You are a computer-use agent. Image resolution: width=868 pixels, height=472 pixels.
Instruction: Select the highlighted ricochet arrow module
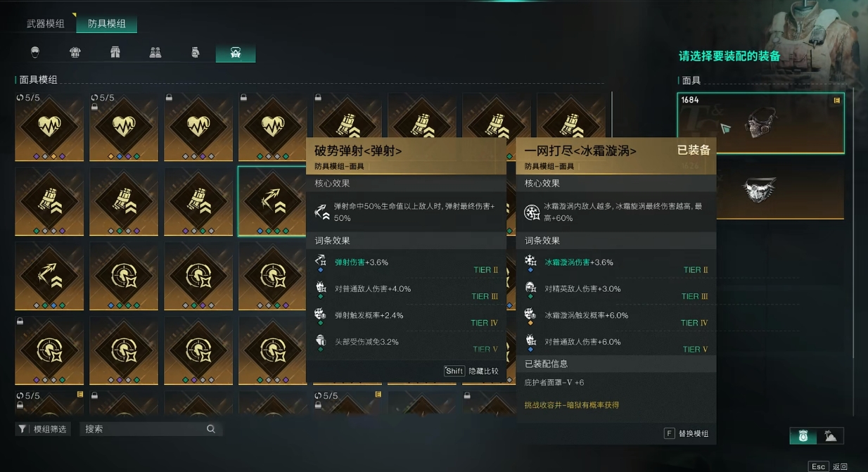tap(272, 201)
